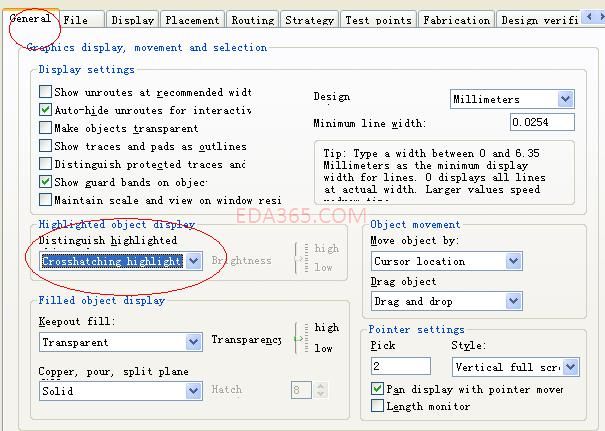The image size is (605, 431).
Task: Click the line width tip text box
Action: tap(444, 172)
